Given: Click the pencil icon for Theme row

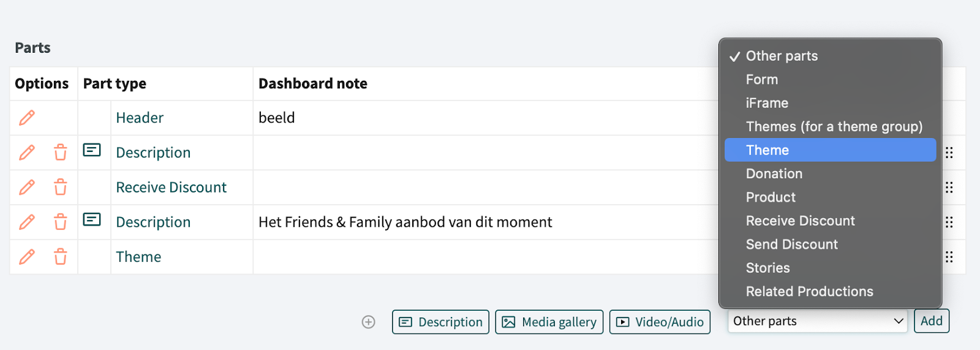Looking at the screenshot, I should (27, 257).
